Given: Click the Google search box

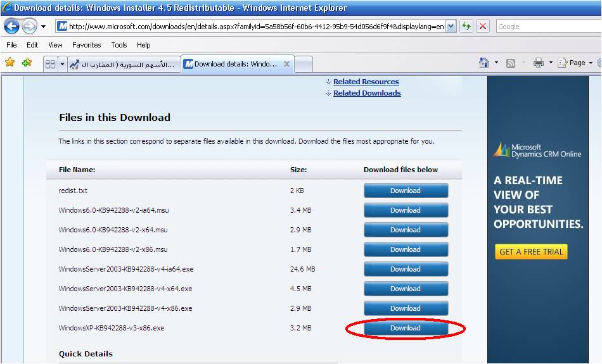Looking at the screenshot, I should 549,27.
